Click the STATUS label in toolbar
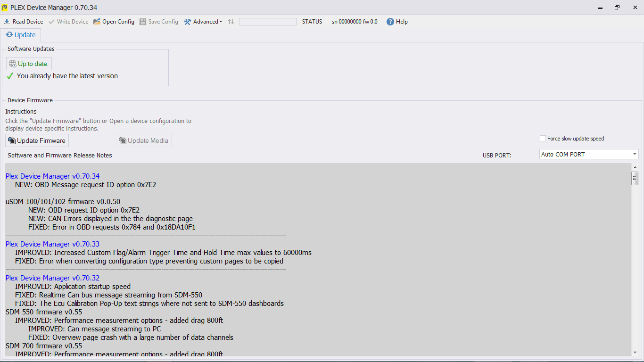The image size is (644, 362). coord(312,22)
